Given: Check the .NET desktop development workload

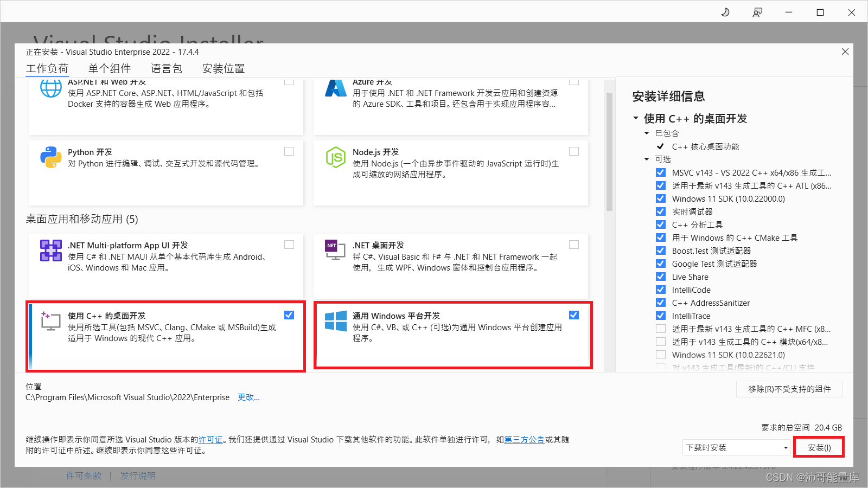Looking at the screenshot, I should coord(574,245).
